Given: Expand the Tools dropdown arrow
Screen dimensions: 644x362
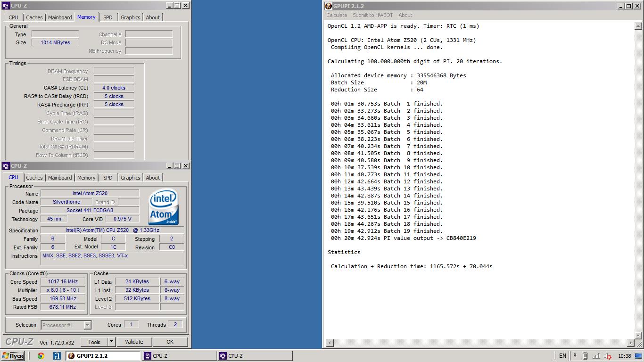Looking at the screenshot, I should click(x=111, y=342).
